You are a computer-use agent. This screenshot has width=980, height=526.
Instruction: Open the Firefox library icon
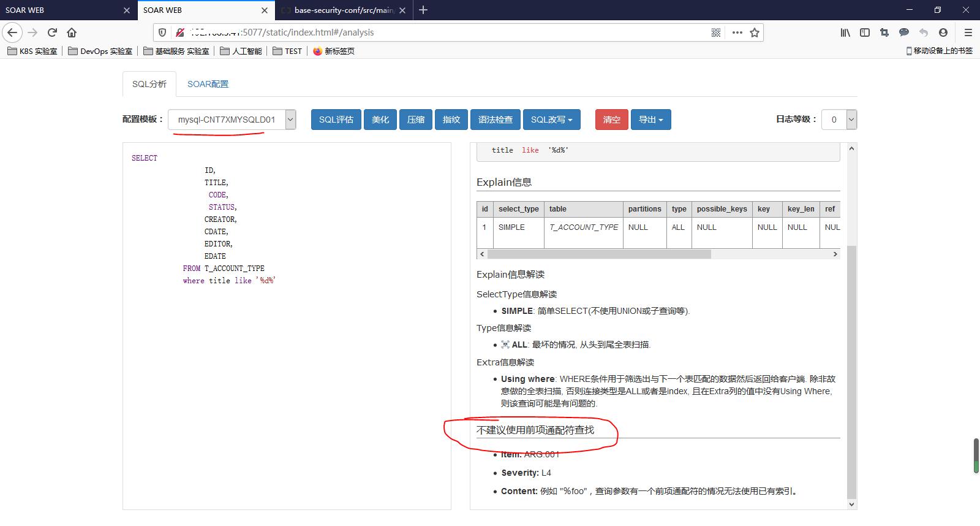coord(845,32)
